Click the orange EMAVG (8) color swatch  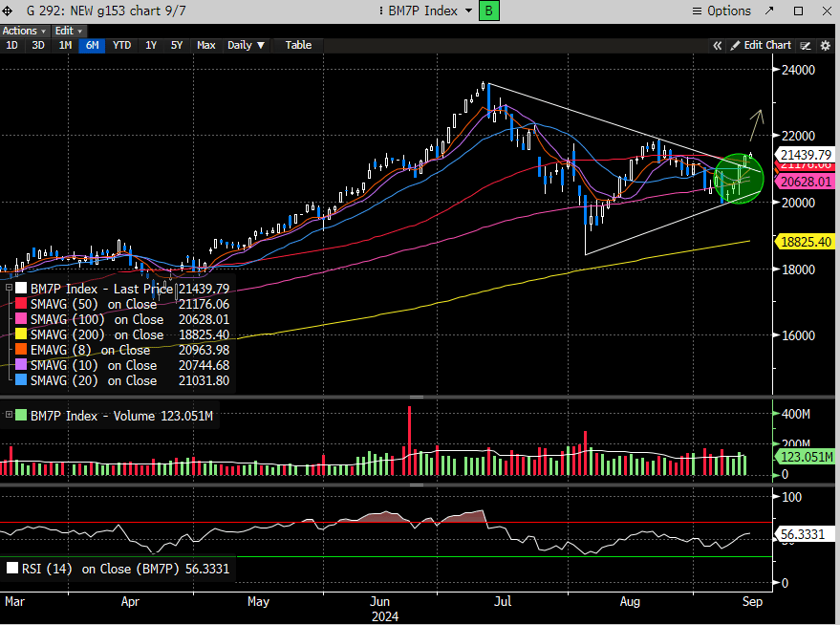(x=21, y=349)
